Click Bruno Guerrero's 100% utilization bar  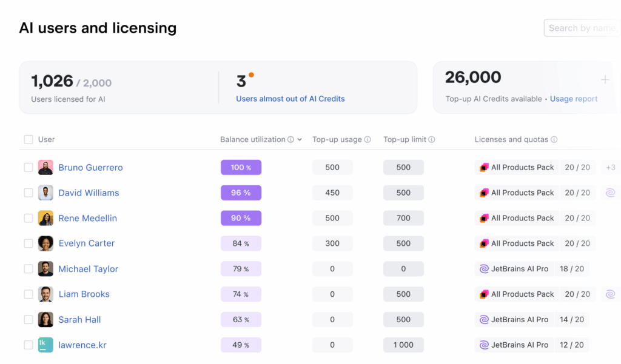tap(241, 168)
